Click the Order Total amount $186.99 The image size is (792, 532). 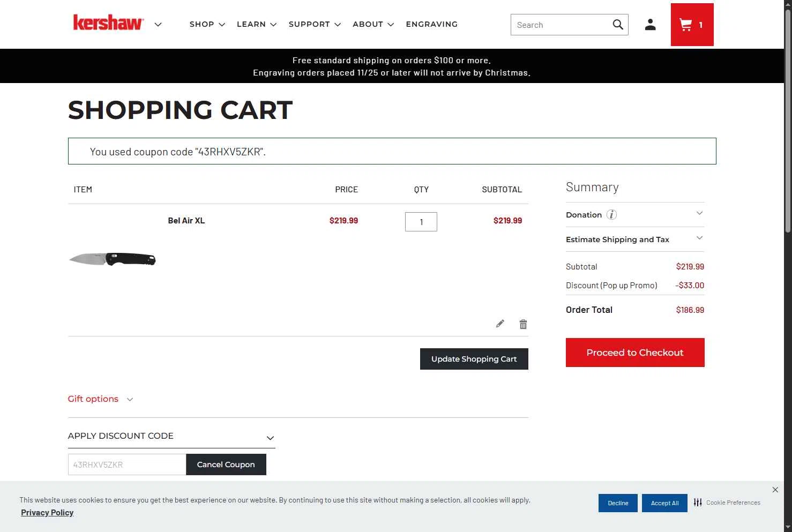click(690, 310)
